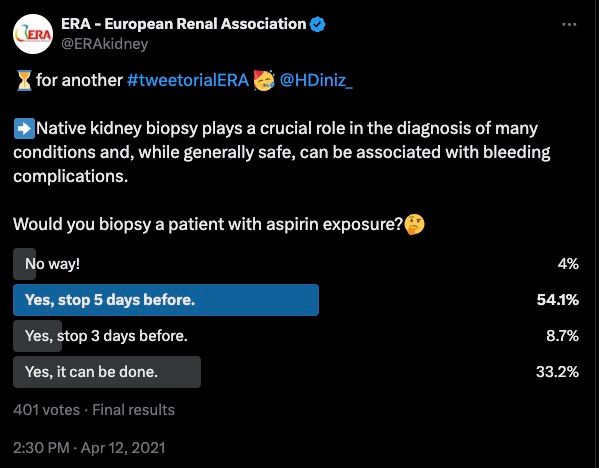Open the ERA profile avatar logo
599x468 pixels.
tap(33, 34)
